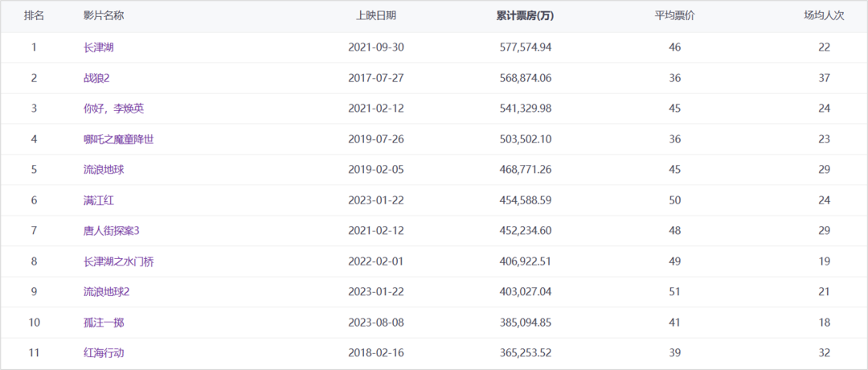Click the rank 6 cell
The width and height of the screenshot is (868, 370).
pos(34,200)
